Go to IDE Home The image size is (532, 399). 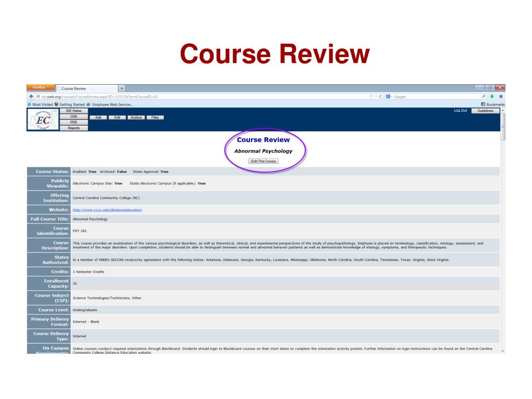(x=74, y=111)
